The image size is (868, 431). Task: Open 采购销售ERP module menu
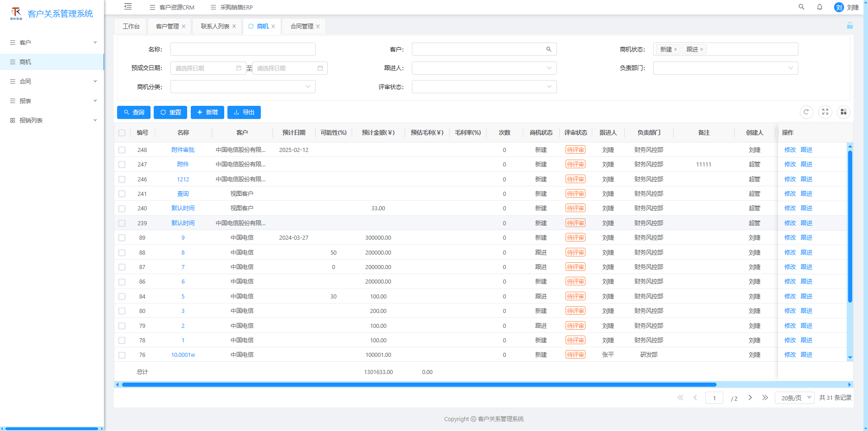coord(232,7)
